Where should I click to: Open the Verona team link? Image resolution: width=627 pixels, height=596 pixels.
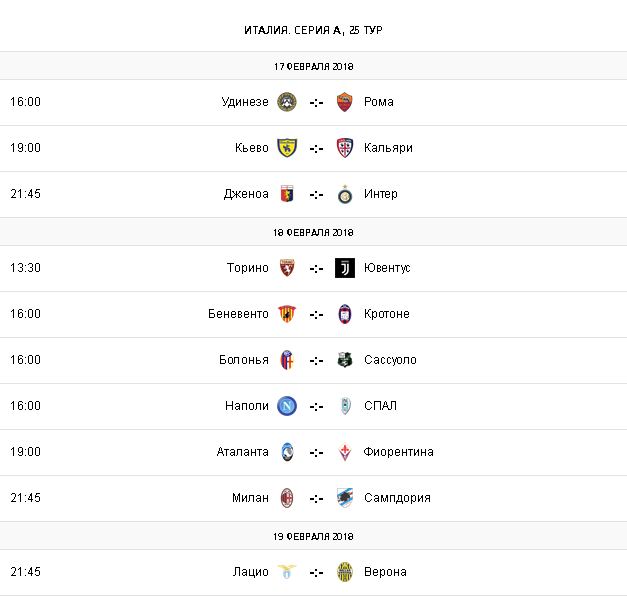(386, 572)
